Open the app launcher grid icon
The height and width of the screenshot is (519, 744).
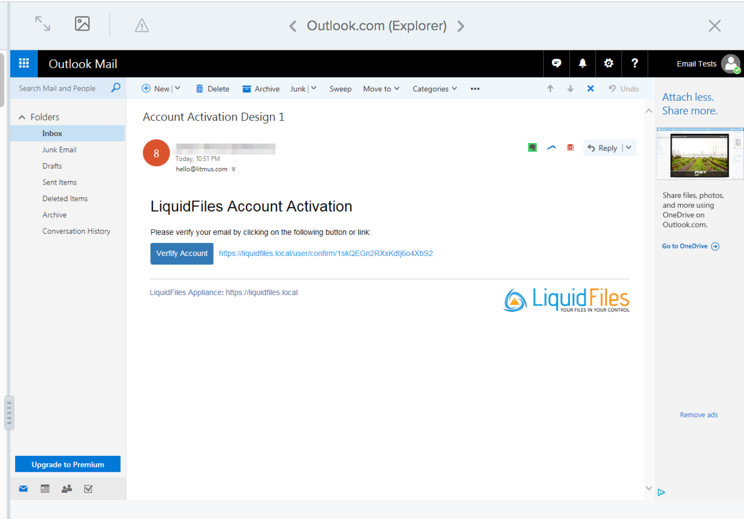pyautogui.click(x=24, y=63)
